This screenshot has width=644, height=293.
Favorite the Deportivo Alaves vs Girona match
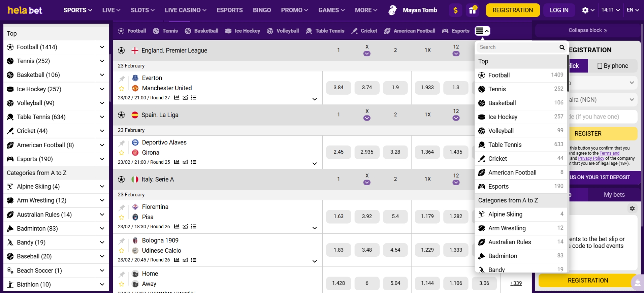[121, 153]
